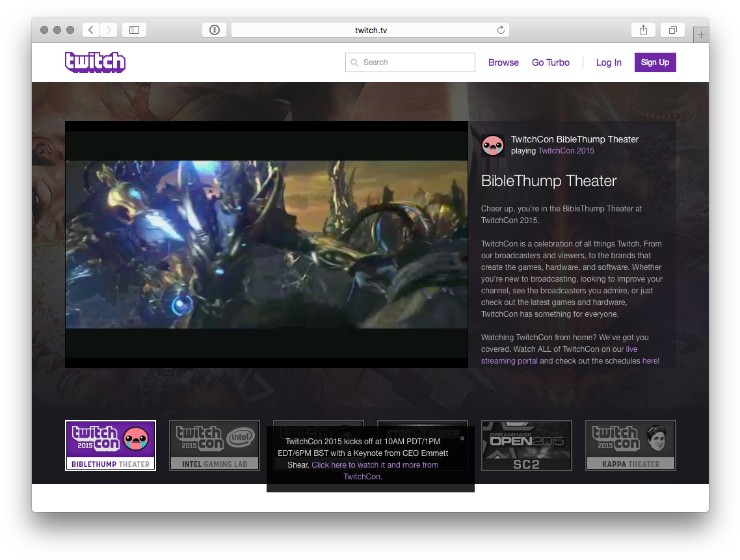Open the 1Password extension icon
740x560 pixels.
(215, 30)
